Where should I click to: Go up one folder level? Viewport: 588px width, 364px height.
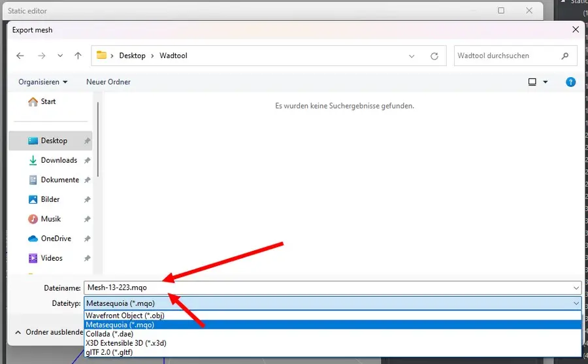point(78,56)
